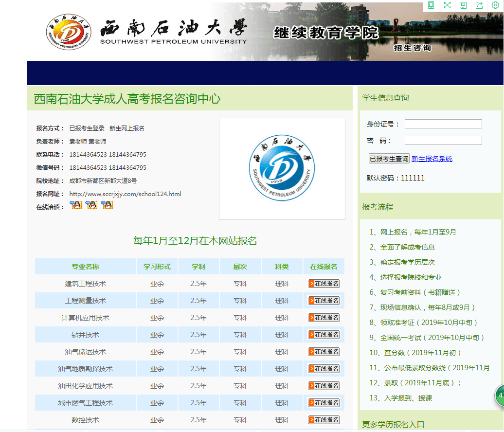Focus the 密码 input field
The height and width of the screenshot is (432, 504).
443,140
